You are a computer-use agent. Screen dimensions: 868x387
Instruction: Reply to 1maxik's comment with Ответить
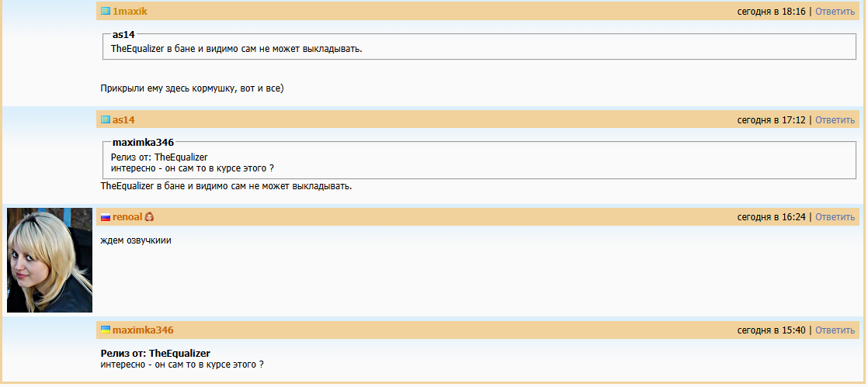click(835, 12)
